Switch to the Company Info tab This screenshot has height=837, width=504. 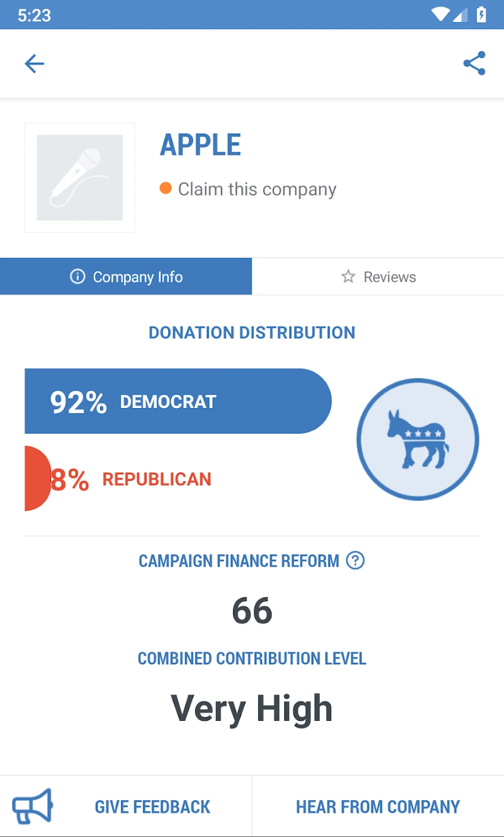click(x=126, y=277)
